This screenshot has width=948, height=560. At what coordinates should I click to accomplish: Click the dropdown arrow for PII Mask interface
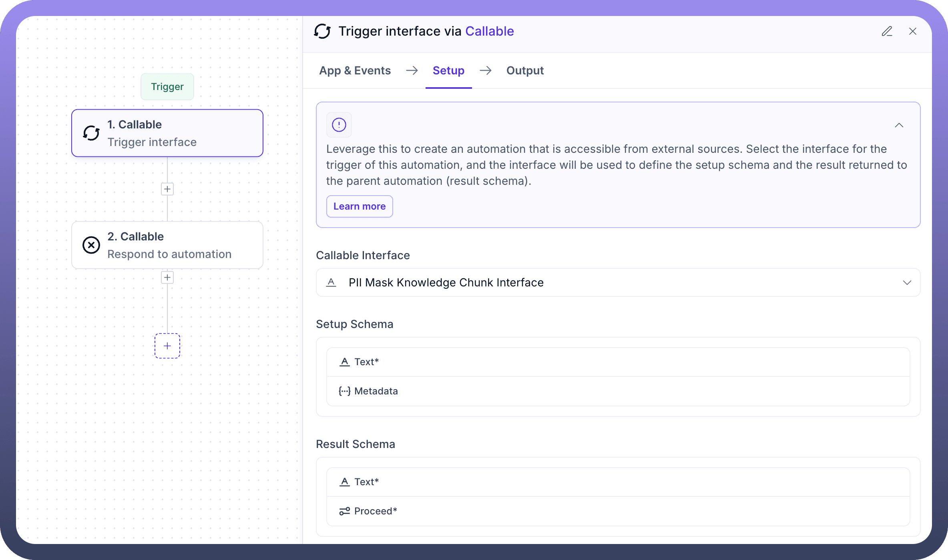907,282
